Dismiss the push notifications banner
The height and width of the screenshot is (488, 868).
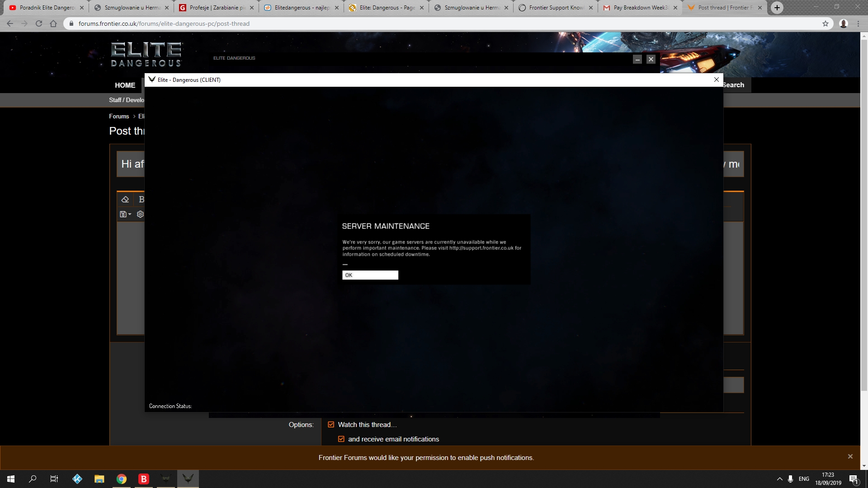850,456
